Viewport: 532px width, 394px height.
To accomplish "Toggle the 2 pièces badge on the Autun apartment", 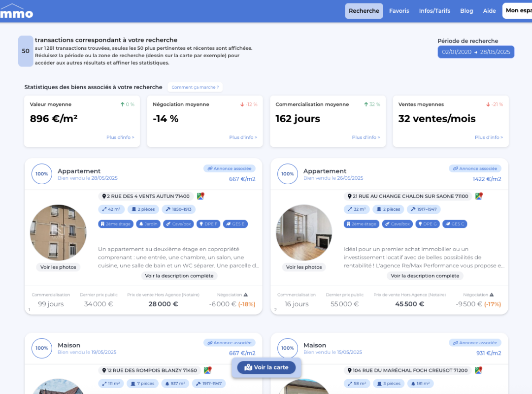I will click(x=143, y=209).
